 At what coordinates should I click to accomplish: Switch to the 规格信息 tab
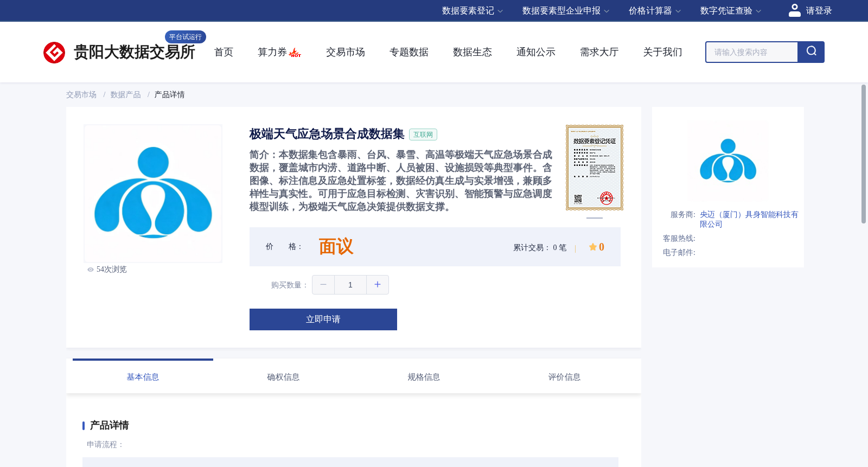pos(424,377)
